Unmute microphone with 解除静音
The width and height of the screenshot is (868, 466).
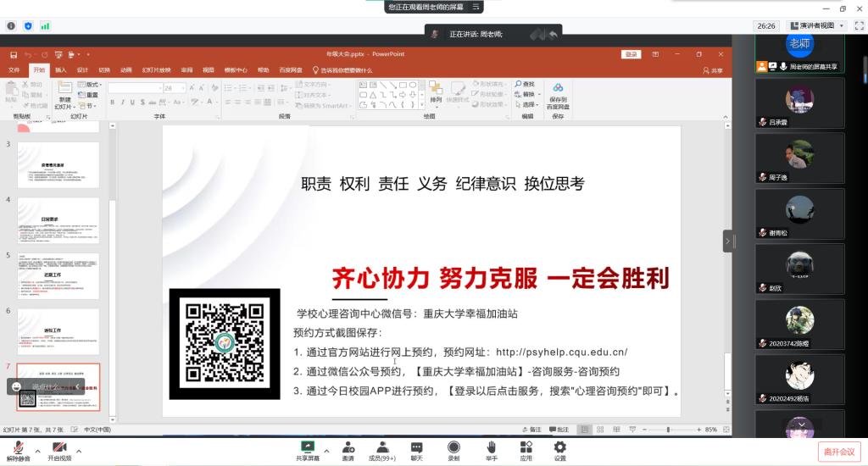(x=17, y=449)
